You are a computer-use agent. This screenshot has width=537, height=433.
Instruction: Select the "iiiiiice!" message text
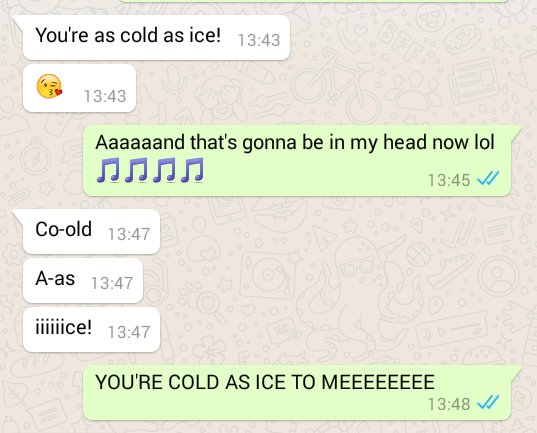[x=63, y=327]
